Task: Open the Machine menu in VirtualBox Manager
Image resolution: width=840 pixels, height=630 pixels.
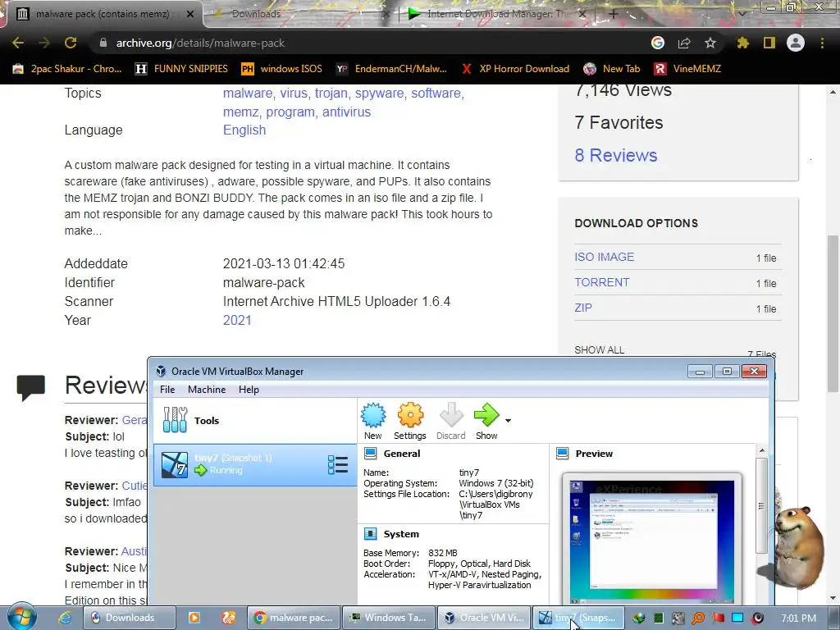Action: [x=207, y=390]
